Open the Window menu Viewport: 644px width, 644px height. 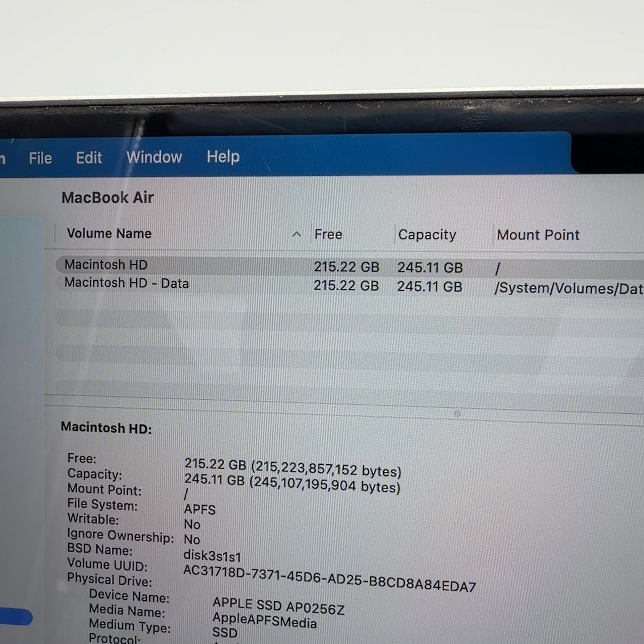pyautogui.click(x=154, y=157)
